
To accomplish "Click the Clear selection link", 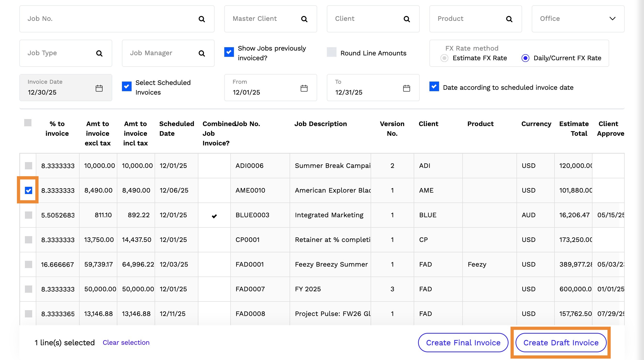I will point(126,343).
